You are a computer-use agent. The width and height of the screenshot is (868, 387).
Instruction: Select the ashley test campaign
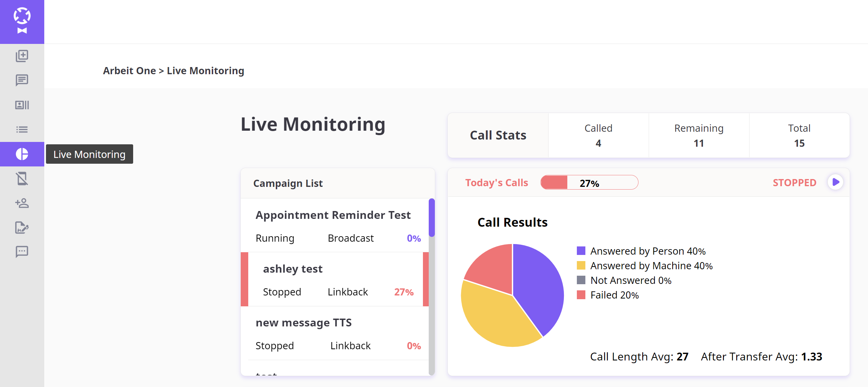[x=335, y=279]
